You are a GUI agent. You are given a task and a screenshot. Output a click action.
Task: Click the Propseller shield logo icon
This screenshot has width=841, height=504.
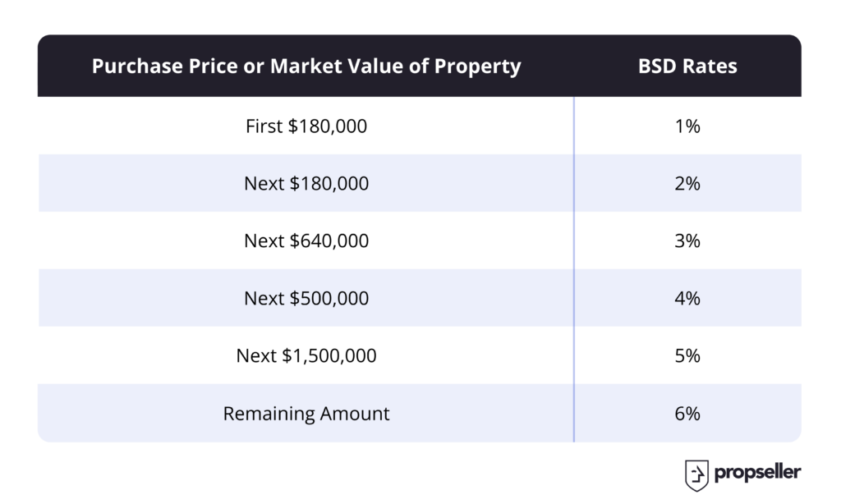[696, 475]
